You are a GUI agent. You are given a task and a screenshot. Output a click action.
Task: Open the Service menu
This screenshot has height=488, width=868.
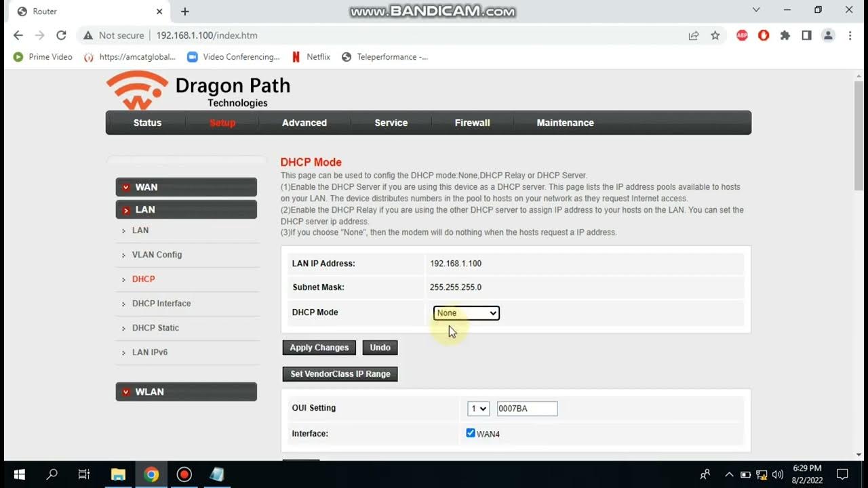[391, 123]
